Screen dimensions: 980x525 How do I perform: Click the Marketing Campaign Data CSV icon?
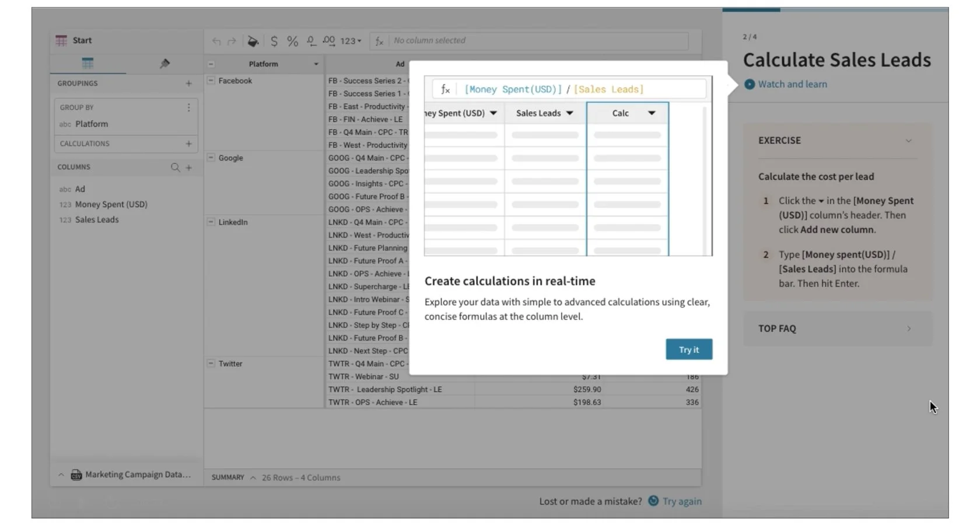click(x=76, y=475)
